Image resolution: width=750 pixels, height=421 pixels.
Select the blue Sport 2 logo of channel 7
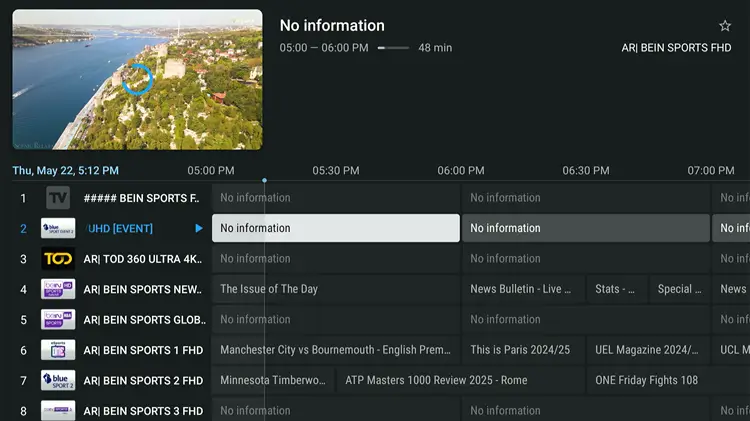(58, 380)
